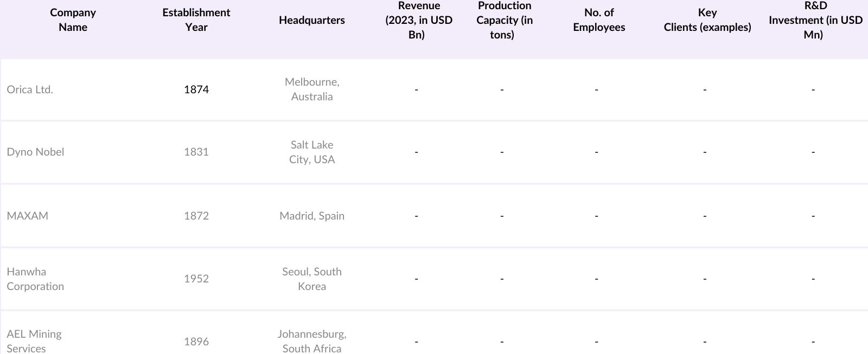Click the R&D Investment (in USD Mn) header
868x354 pixels.
pyautogui.click(x=815, y=20)
